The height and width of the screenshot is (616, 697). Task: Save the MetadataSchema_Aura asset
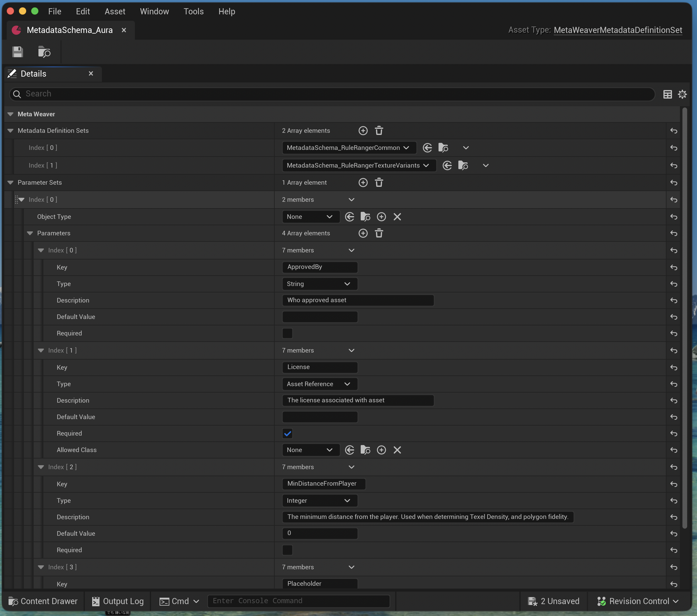click(17, 52)
